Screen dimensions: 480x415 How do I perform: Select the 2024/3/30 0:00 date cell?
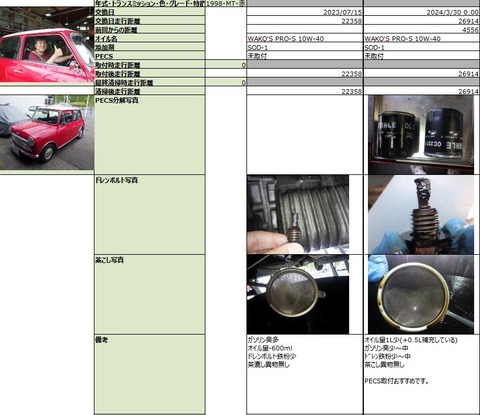click(x=422, y=12)
